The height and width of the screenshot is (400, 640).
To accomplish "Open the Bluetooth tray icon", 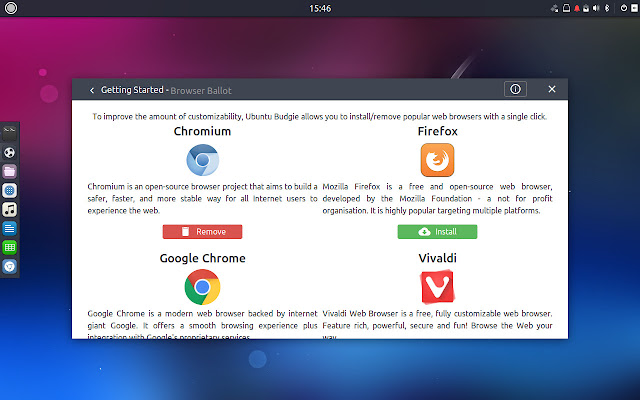I will point(607,8).
